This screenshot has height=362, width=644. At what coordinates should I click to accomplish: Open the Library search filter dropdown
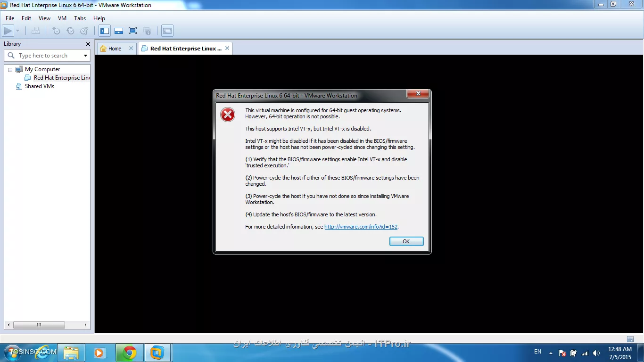click(x=85, y=56)
